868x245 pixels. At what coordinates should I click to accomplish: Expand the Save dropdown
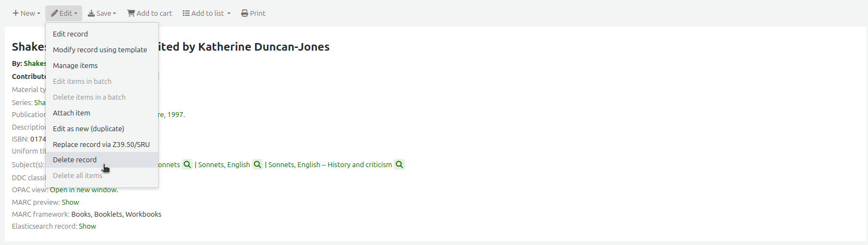pyautogui.click(x=102, y=13)
